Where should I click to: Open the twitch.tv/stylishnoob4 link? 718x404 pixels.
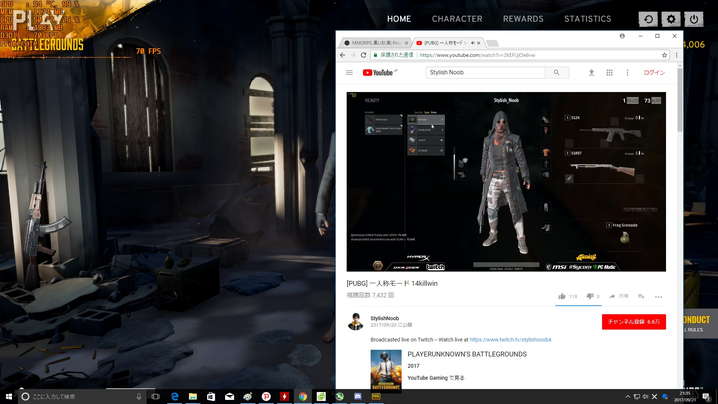511,340
